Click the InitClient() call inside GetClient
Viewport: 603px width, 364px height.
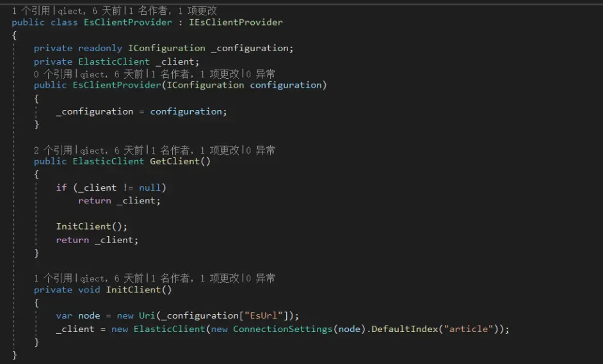pos(92,226)
